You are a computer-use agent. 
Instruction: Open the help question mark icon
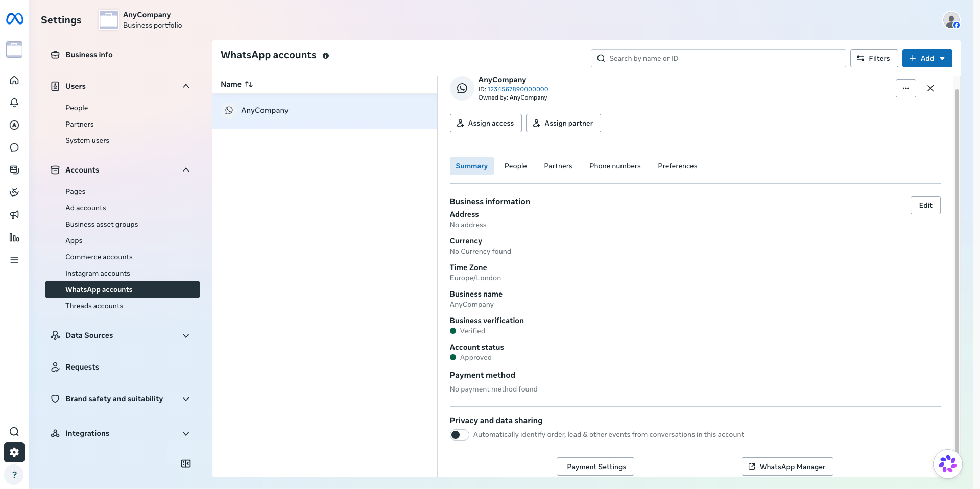click(14, 475)
